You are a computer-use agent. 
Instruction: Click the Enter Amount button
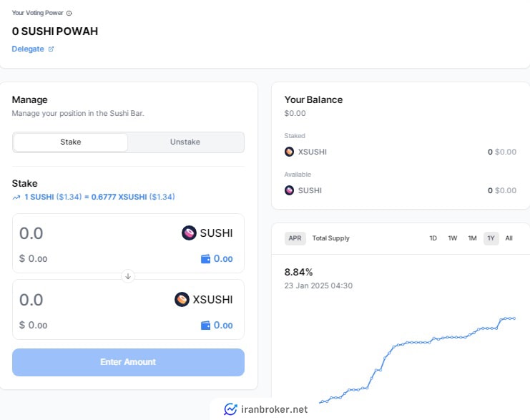128,362
